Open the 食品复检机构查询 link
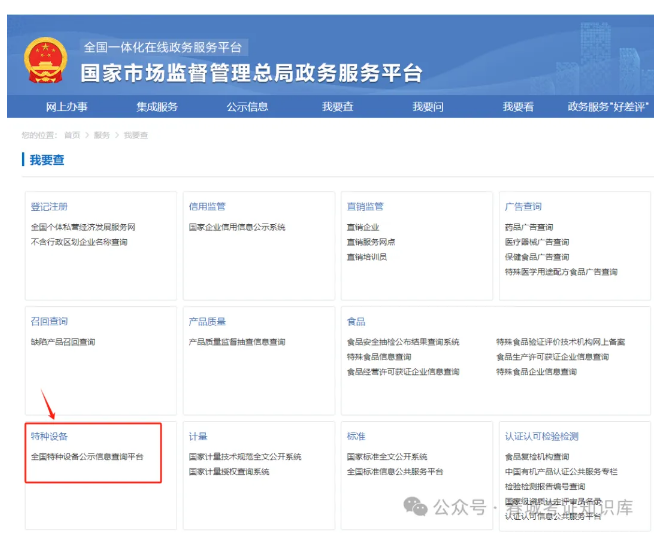 pos(537,456)
